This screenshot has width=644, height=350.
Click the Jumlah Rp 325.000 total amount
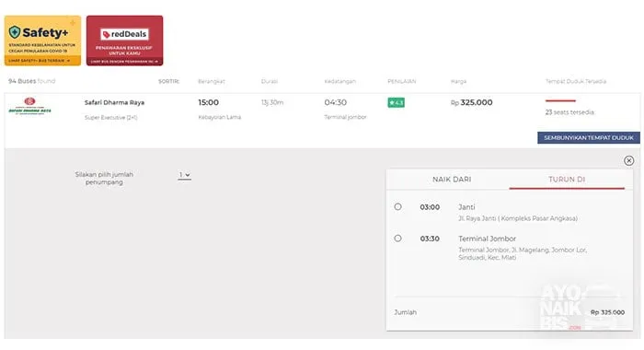point(607,312)
